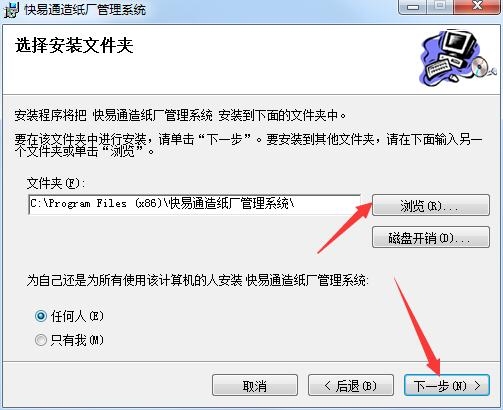The height and width of the screenshot is (410, 503).
Task: Click 取消 to cancel installation
Action: pos(255,385)
